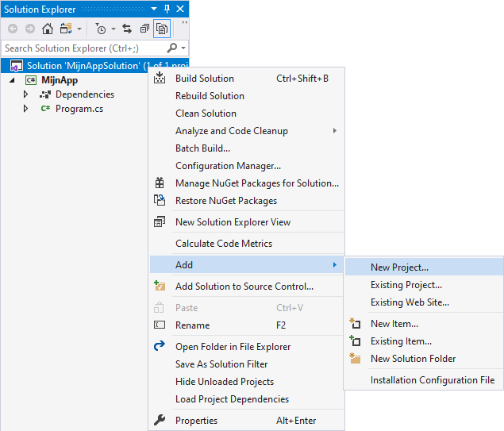Screen dimensions: 504x431
Task: Open the Solution Explorer window options dropdown
Action: point(154,10)
